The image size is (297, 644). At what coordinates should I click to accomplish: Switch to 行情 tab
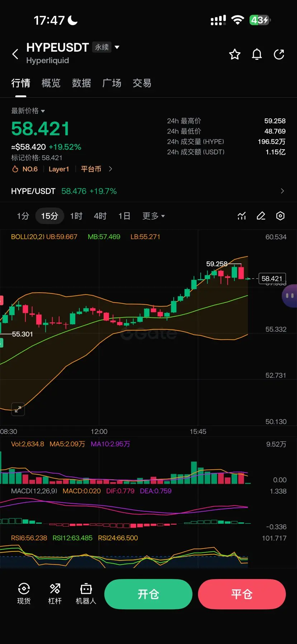[20, 83]
